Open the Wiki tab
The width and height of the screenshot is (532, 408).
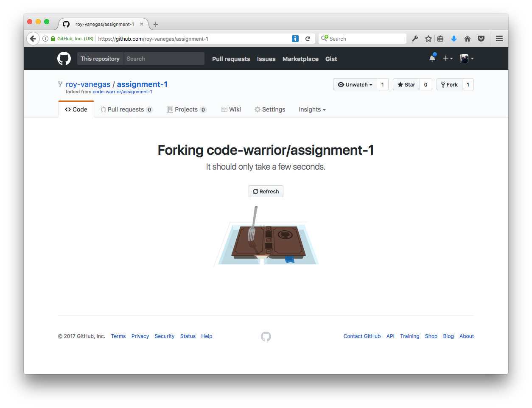(231, 109)
